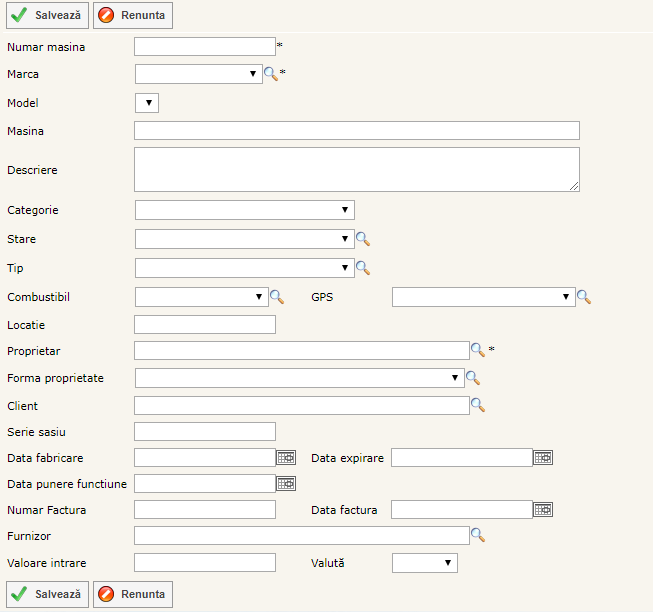Screen dimensions: 653x612
Task: Click the Data factura calendar icon
Action: tap(543, 510)
